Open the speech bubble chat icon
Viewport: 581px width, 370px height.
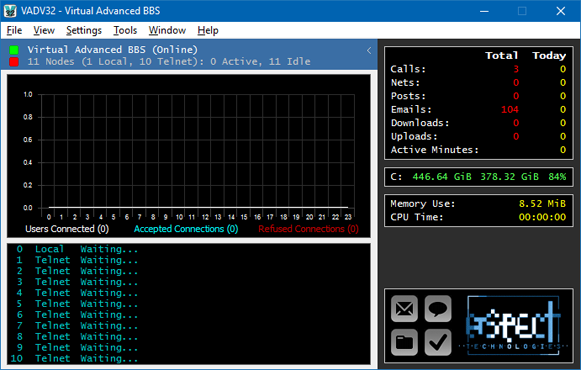[x=438, y=309]
